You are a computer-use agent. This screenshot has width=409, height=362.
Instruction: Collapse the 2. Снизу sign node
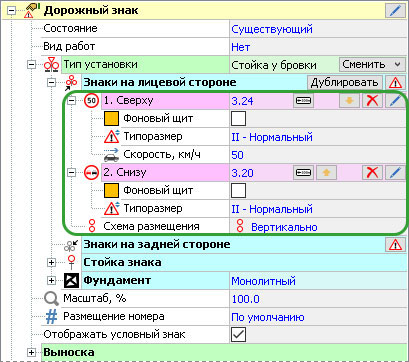[71, 172]
